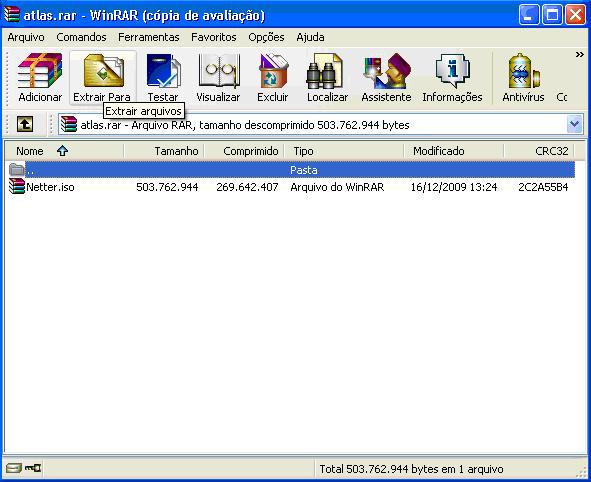
Task: Expand hidden toolbar buttons chevron
Action: pos(580,55)
